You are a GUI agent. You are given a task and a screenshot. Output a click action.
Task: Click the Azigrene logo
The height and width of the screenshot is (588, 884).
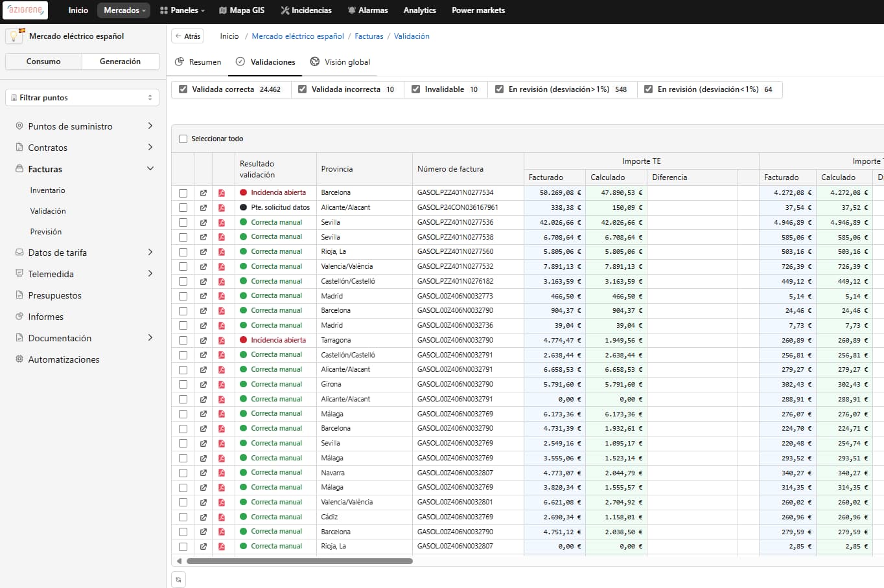click(x=27, y=10)
